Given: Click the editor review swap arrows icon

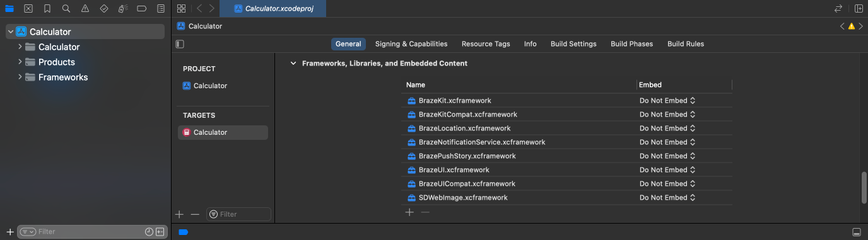Looking at the screenshot, I should click(838, 9).
